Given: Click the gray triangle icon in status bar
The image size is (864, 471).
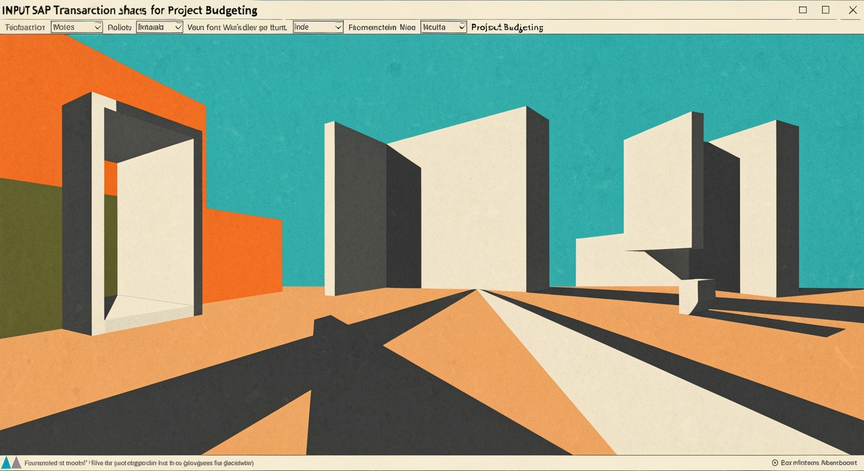Looking at the screenshot, I should pos(17,463).
